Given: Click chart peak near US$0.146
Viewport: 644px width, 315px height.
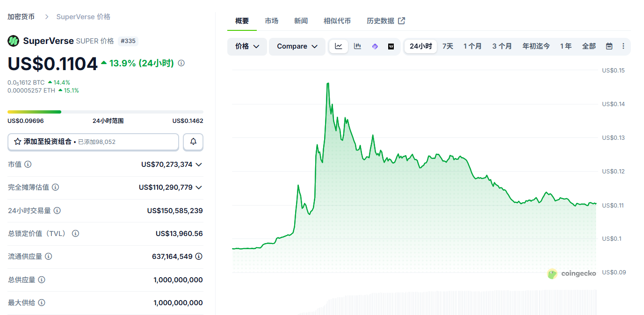Looking at the screenshot, I should [328, 83].
